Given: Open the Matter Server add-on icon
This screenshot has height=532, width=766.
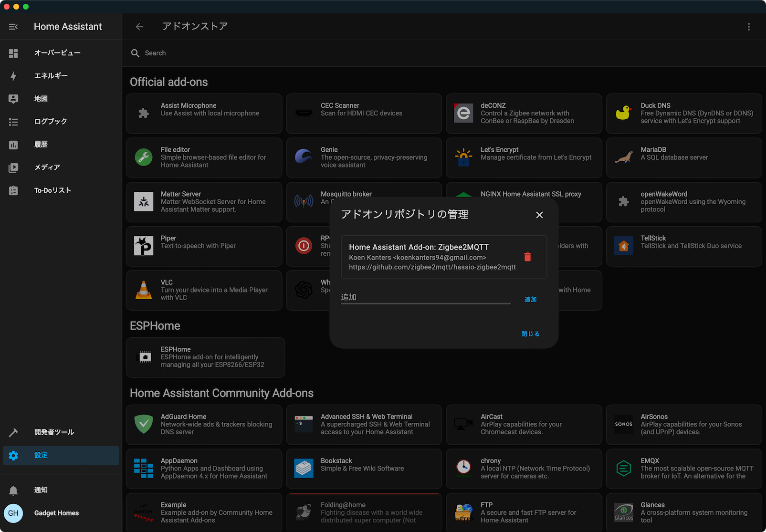Looking at the screenshot, I should coord(144,202).
